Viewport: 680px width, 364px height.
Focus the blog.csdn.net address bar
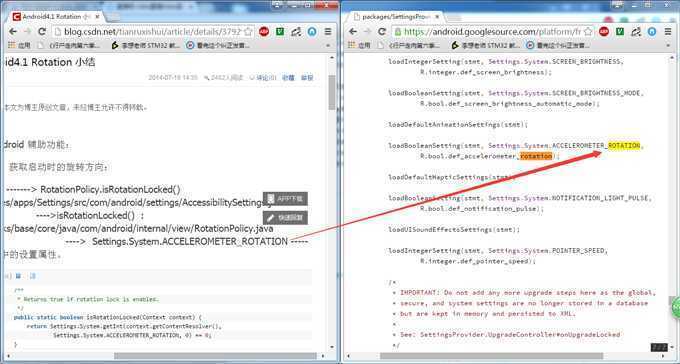point(152,31)
